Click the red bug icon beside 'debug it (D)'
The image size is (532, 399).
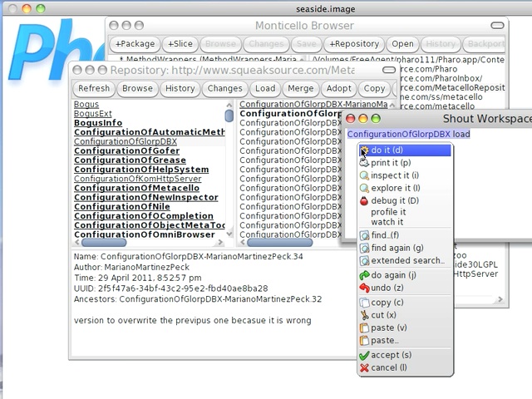(x=364, y=201)
